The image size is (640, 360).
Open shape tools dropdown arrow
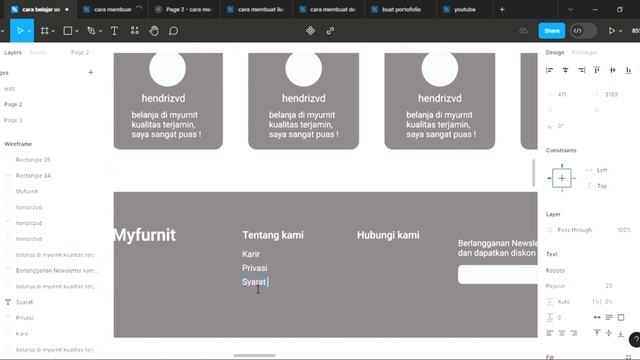point(77,31)
